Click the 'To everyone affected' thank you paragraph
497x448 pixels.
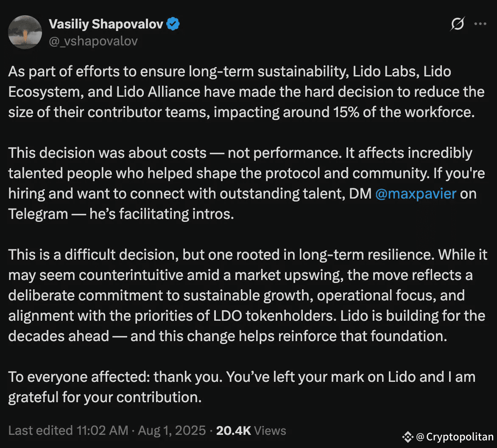(x=242, y=387)
